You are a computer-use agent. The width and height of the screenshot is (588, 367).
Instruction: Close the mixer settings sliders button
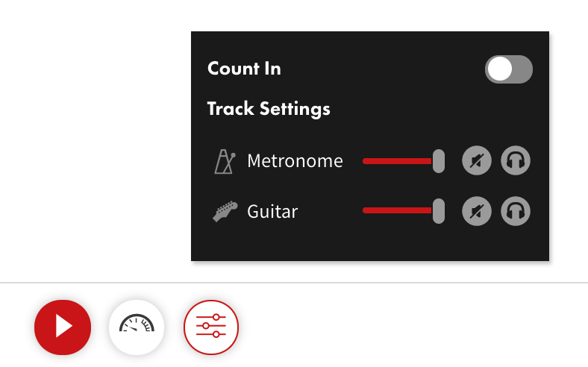coord(211,327)
